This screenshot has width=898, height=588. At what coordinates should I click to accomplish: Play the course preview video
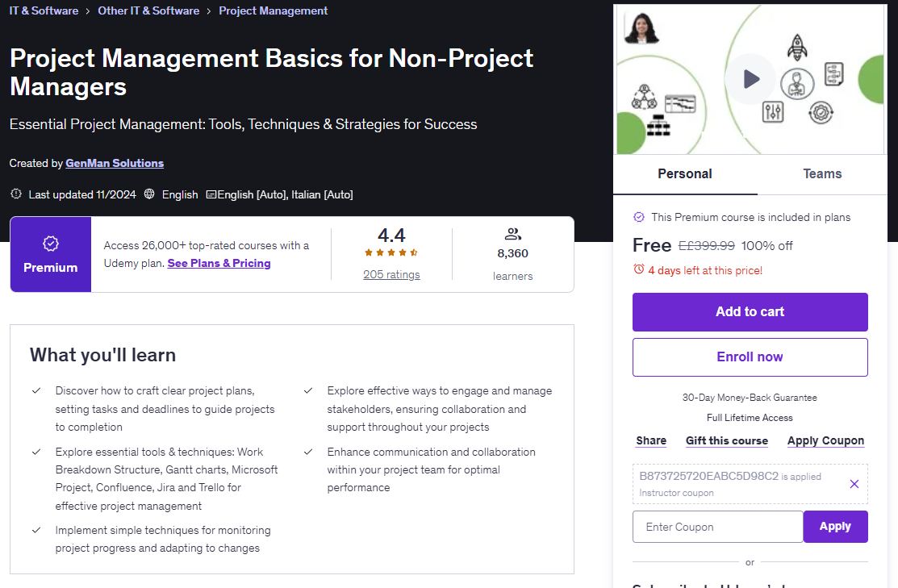coord(750,79)
